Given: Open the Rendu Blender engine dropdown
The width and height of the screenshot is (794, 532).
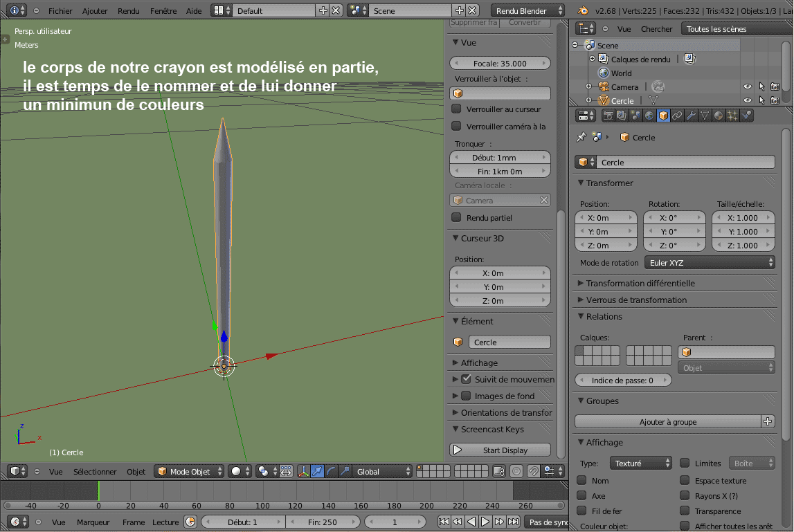Looking at the screenshot, I should point(527,10).
